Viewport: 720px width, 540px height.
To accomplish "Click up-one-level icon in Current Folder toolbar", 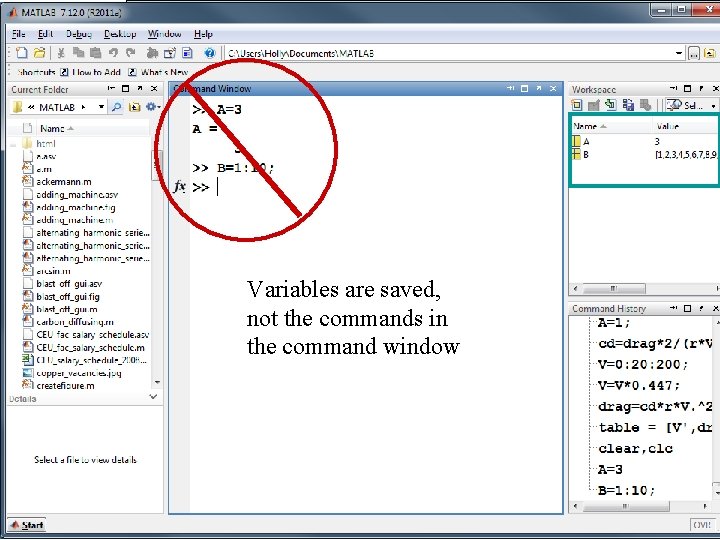I will pos(135,107).
